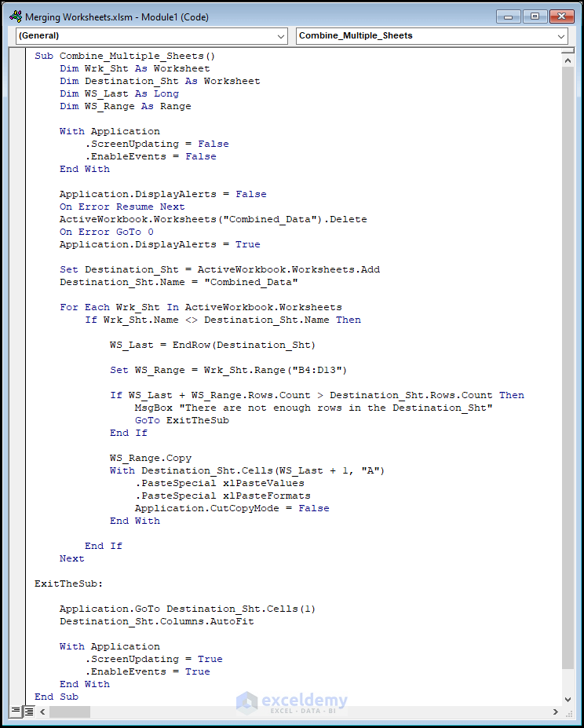Click 'With Destination_Sht.Cells(WS_Last + 1, "A")' line
Viewport: 584px width, 728px height.
[x=247, y=470]
